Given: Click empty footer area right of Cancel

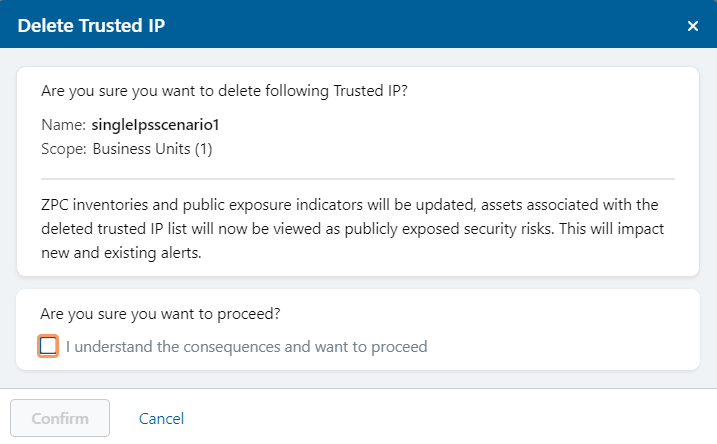Looking at the screenshot, I should (x=450, y=418).
